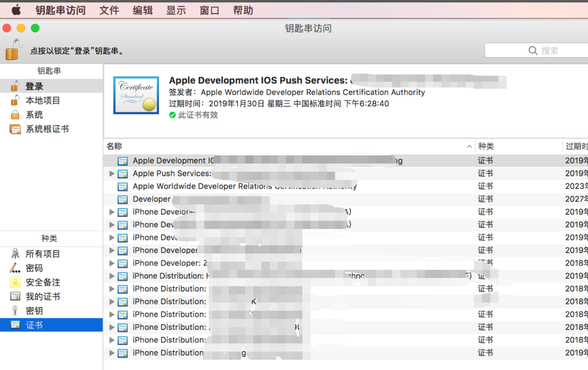Toggle sort arrow in 名称 column header
The height and width of the screenshot is (370, 588).
(x=469, y=147)
